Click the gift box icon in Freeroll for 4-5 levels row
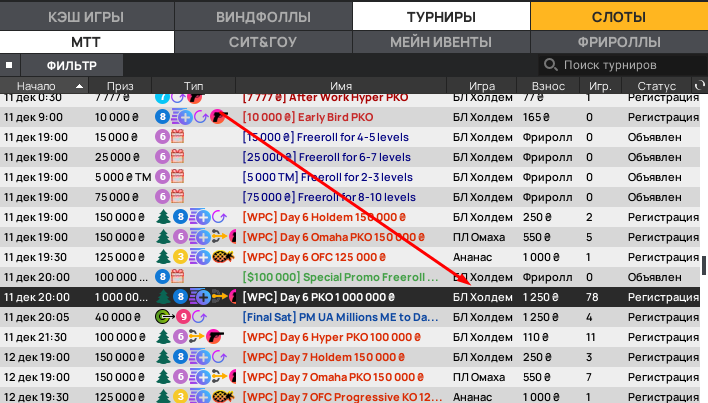Viewport: 708px width, 403px height. (x=178, y=137)
